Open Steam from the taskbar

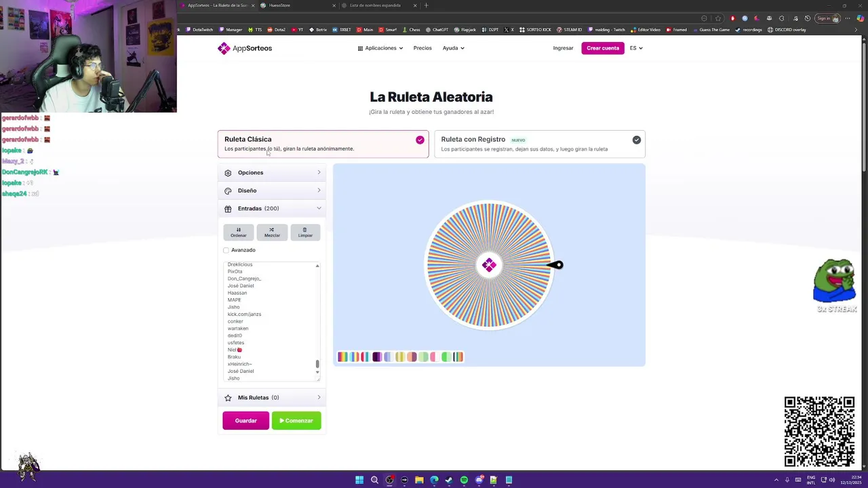[x=449, y=480]
